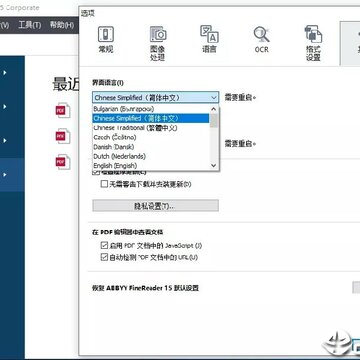Expand second sidebar arrow in main window
Image resolution: width=360 pixels, height=360 pixels.
[x=5, y=107]
